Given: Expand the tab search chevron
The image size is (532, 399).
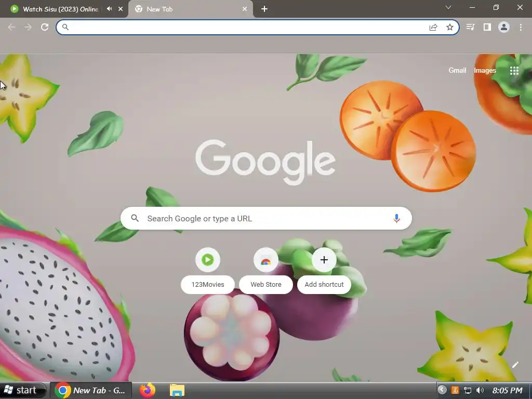Looking at the screenshot, I should click(448, 7).
